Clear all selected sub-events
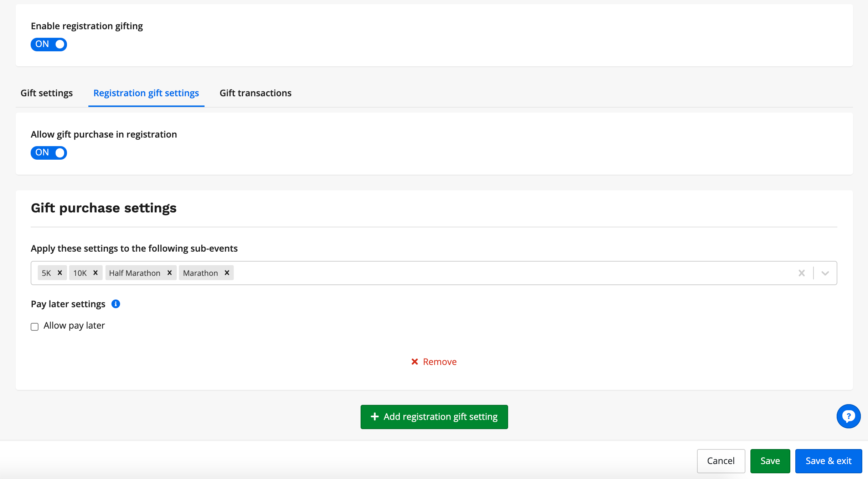 tap(802, 273)
